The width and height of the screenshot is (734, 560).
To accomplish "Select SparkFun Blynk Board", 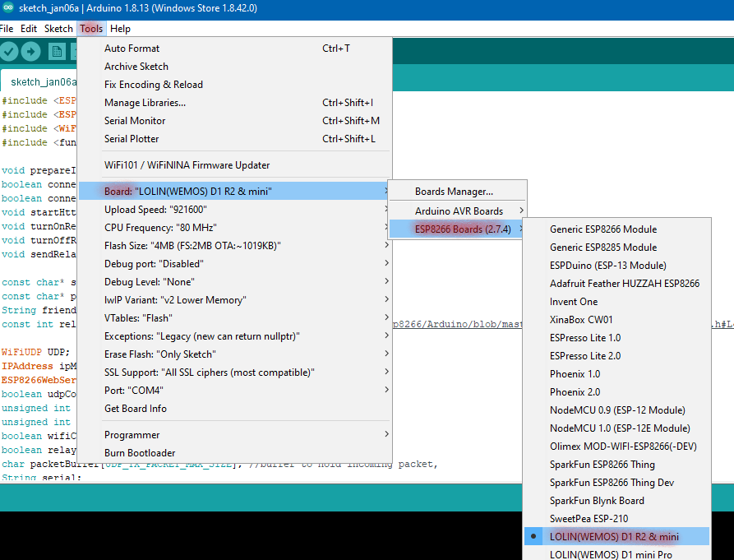I will point(616,501).
